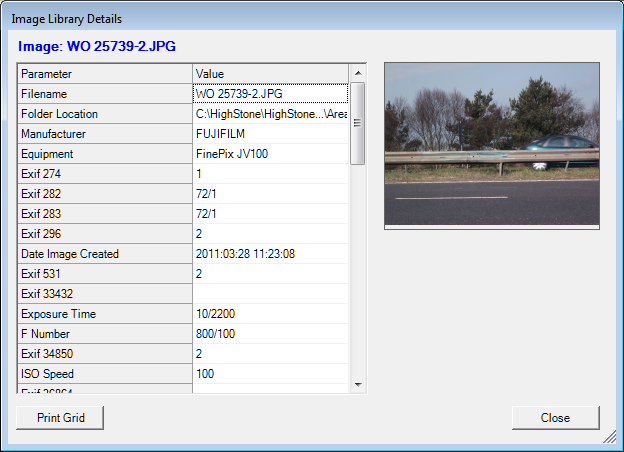Click the F Number row label
624x452 pixels.
[x=105, y=334]
